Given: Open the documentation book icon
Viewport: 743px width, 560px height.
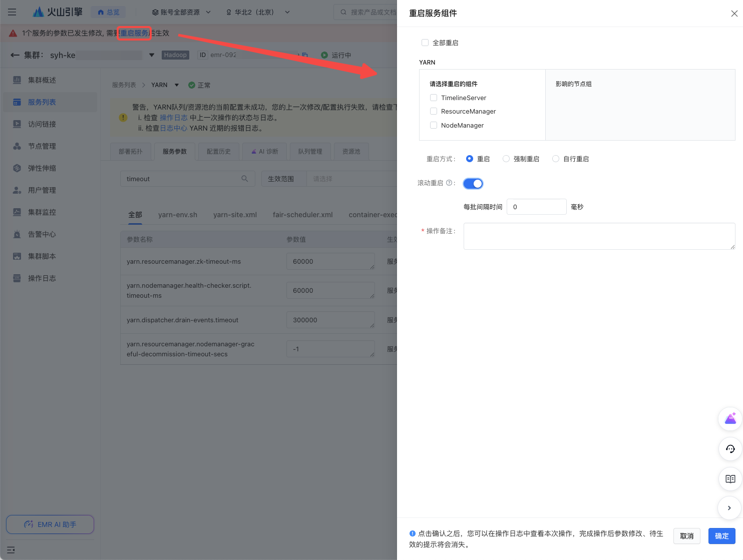Looking at the screenshot, I should 730,479.
